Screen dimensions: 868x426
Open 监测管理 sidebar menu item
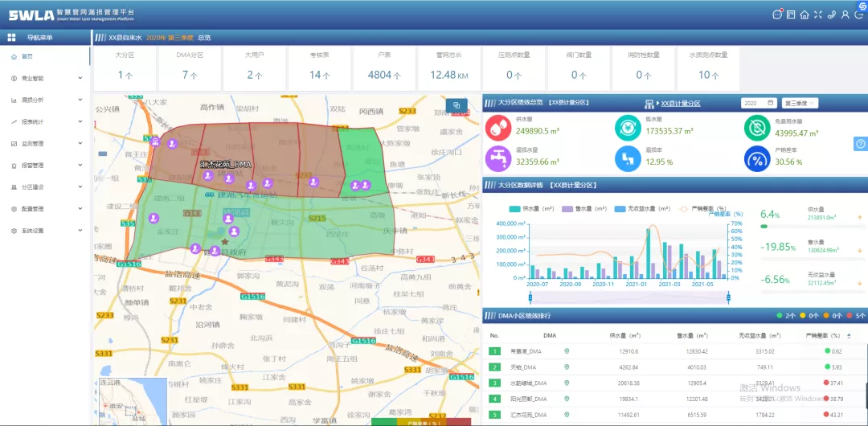44,144
